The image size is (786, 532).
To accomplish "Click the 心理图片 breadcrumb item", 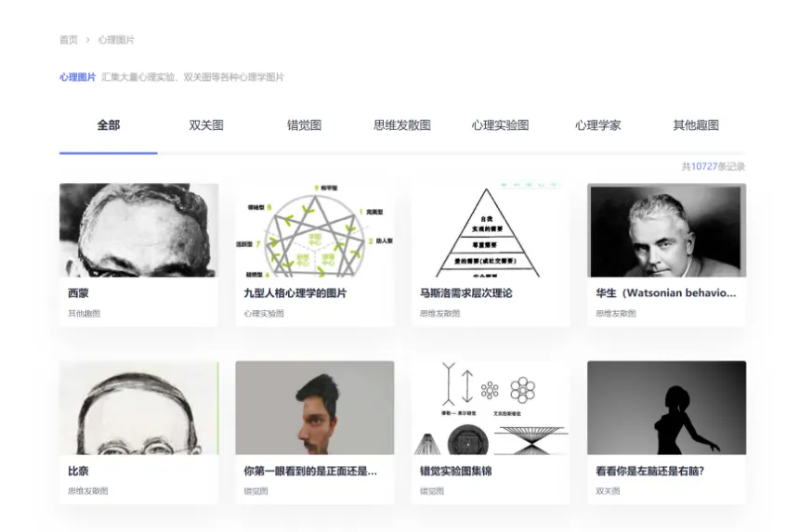I will coord(116,40).
